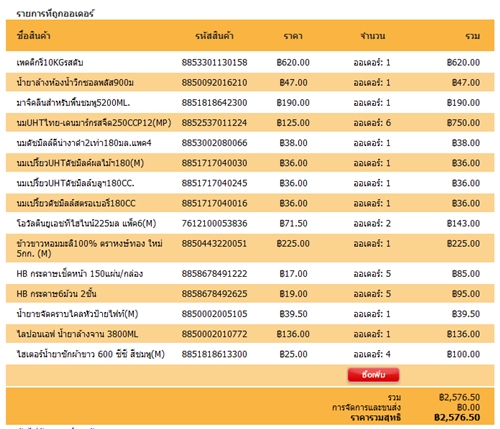Click the รวม column header

click(473, 36)
